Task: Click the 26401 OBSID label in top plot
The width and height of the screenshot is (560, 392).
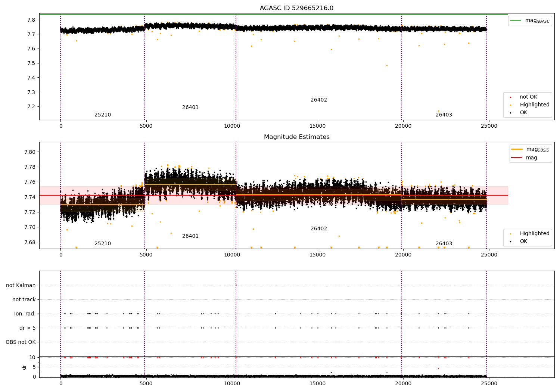Action: click(x=190, y=108)
